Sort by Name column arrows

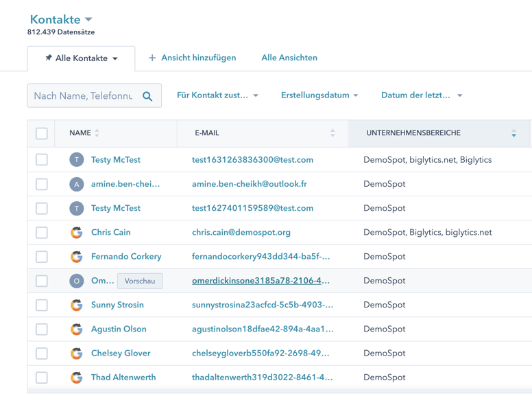[97, 133]
